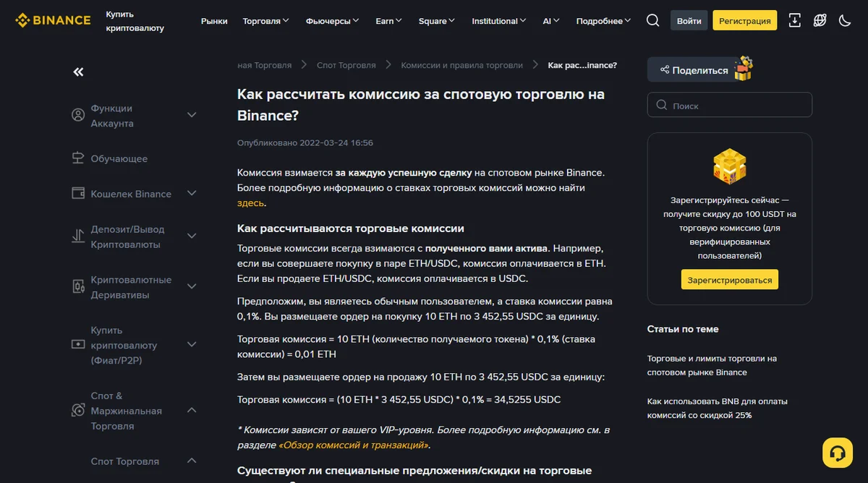Click the gift box icon beside Поделиться

744,69
